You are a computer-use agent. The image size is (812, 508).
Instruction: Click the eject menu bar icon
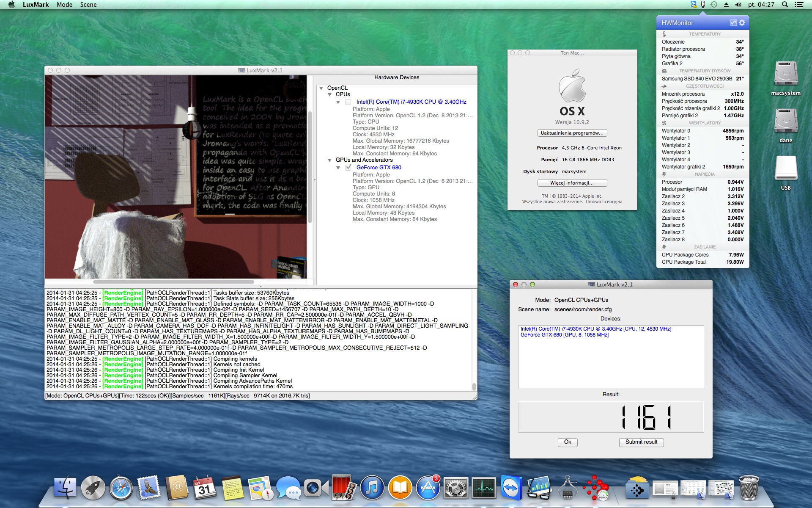pos(726,5)
